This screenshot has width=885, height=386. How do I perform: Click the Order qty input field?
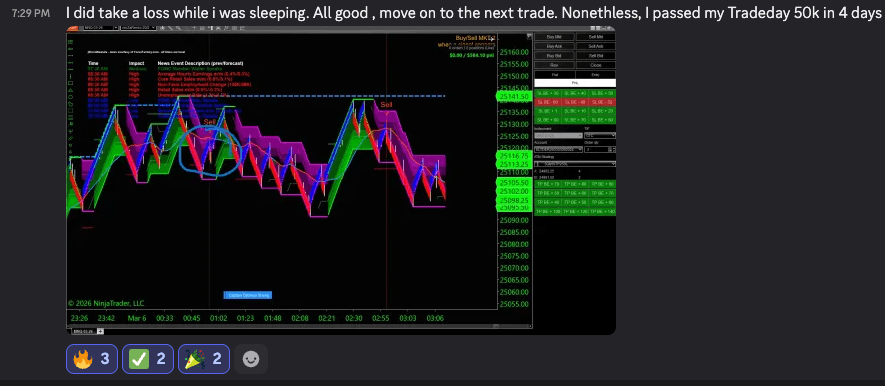pyautogui.click(x=600, y=150)
